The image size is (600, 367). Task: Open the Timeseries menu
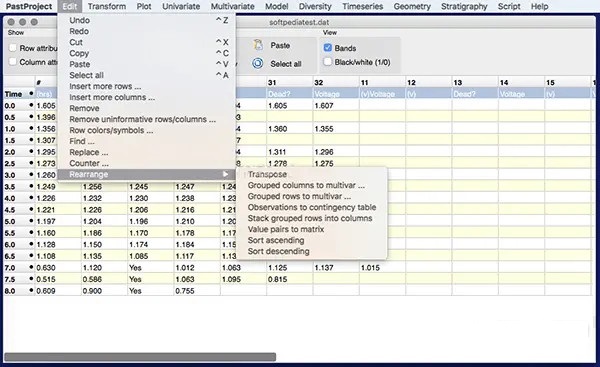click(363, 7)
